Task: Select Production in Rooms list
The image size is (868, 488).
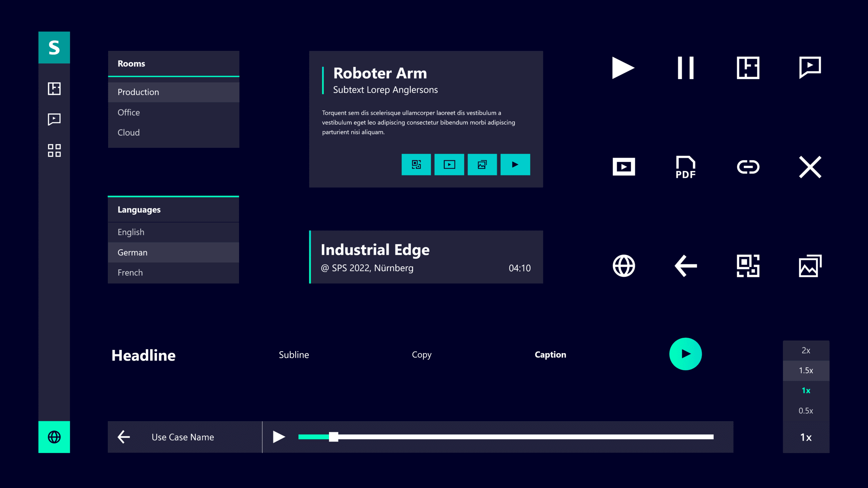Action: [x=174, y=92]
